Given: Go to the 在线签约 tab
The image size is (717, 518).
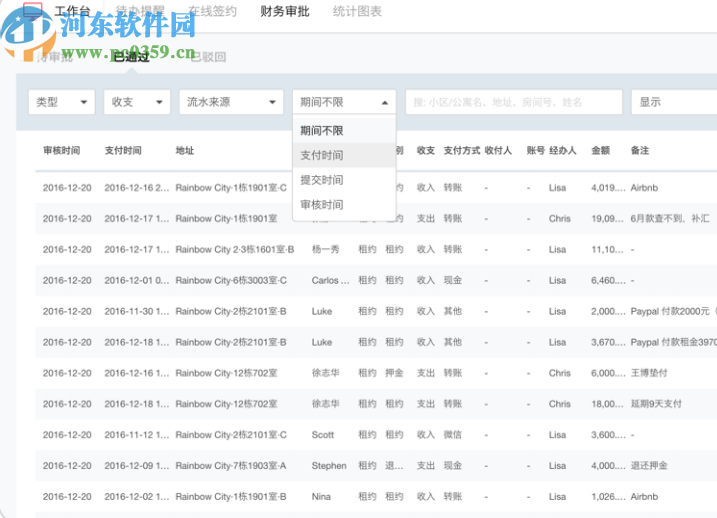Looking at the screenshot, I should [x=212, y=12].
